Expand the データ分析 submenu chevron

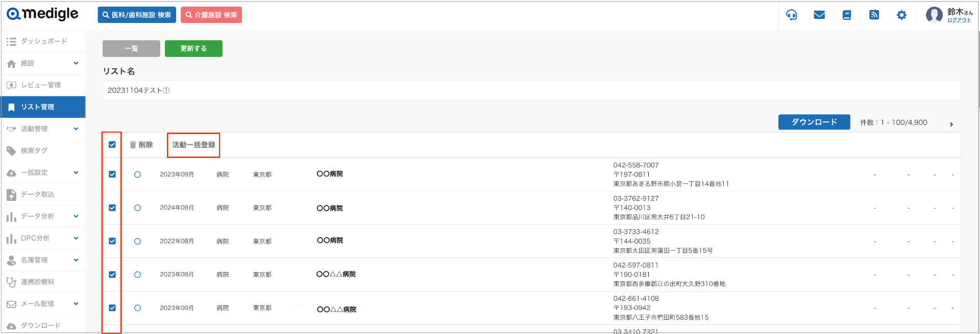[x=76, y=216]
